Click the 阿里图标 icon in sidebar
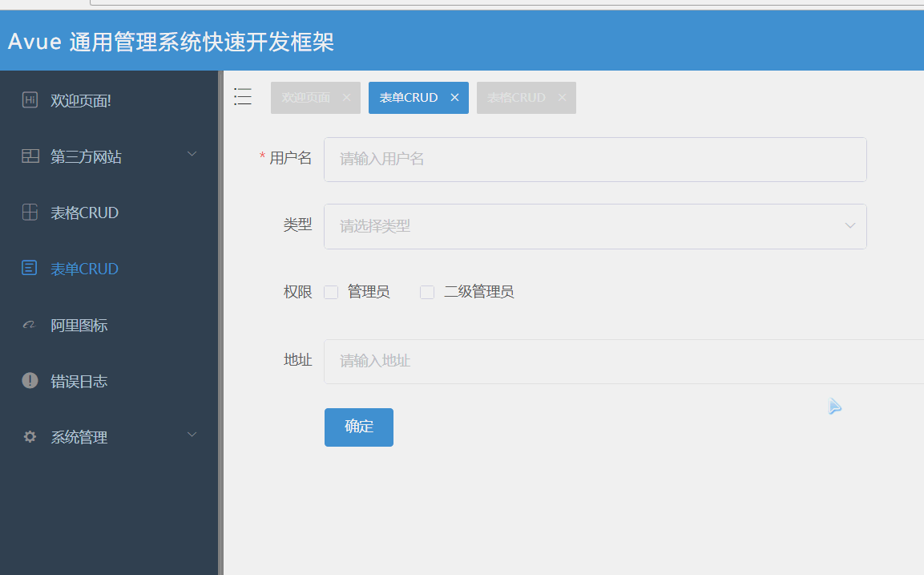Viewport: 924px width, 575px height. [30, 324]
